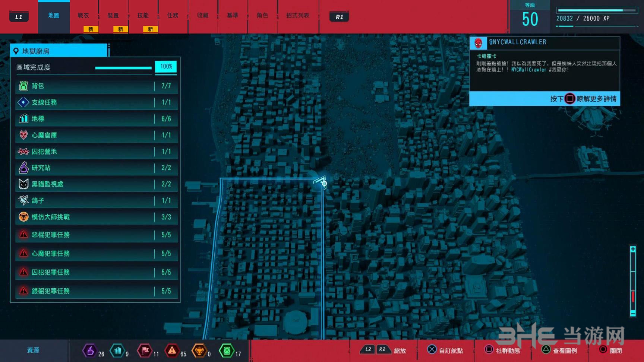Click the 自訂航點 custom waypoint button
The image size is (644, 362).
click(x=445, y=350)
